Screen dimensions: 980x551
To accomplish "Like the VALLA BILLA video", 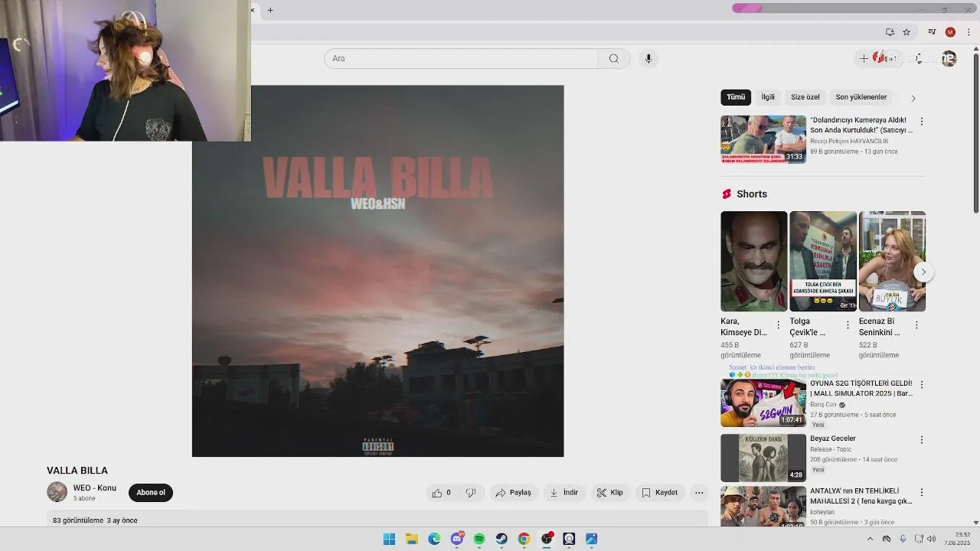I will [441, 493].
